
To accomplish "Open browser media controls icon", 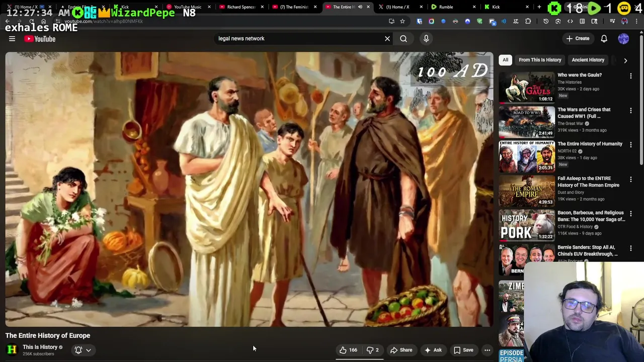I will point(612,21).
